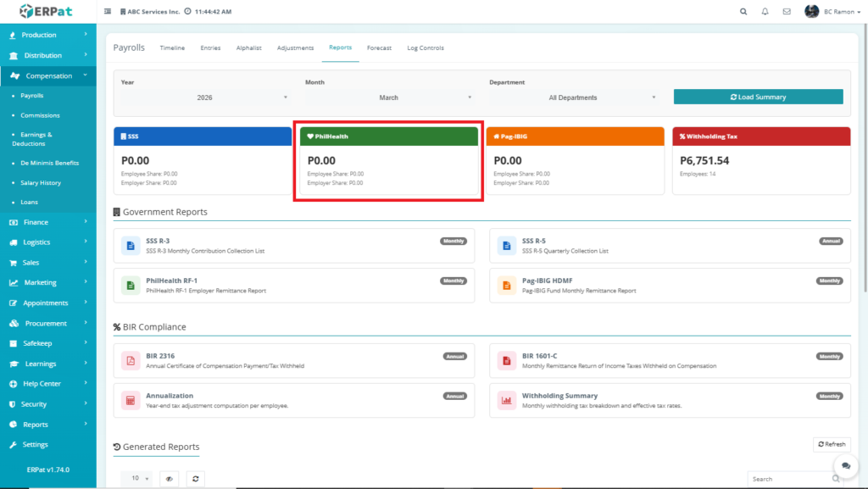Open Salary History in the sidebar
The height and width of the screenshot is (489, 868).
pyautogui.click(x=41, y=183)
